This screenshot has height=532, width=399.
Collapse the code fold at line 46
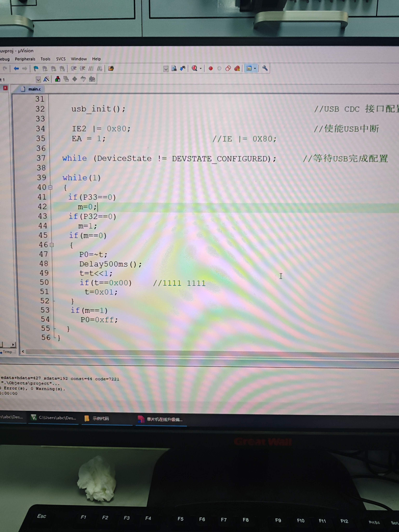point(51,245)
